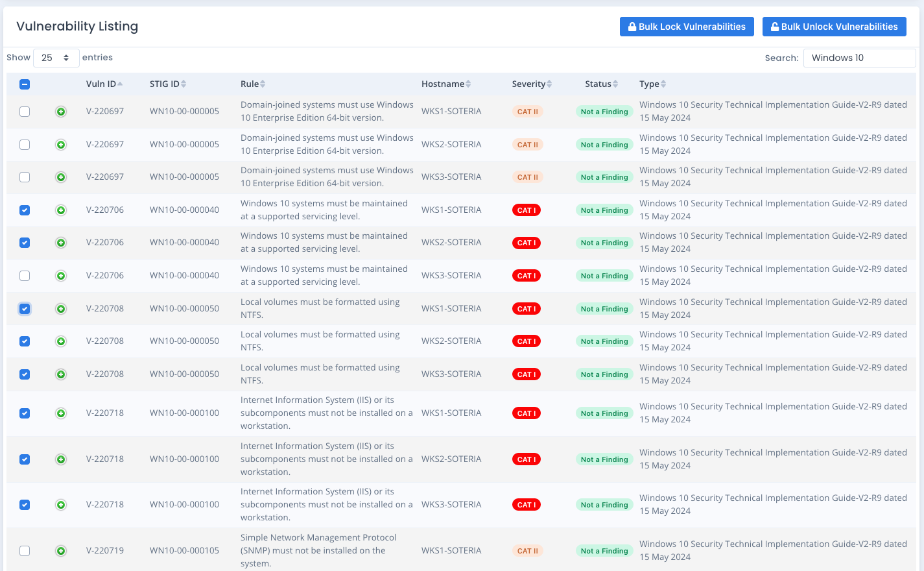Select Vuln ID V-220719 cell

click(x=105, y=550)
